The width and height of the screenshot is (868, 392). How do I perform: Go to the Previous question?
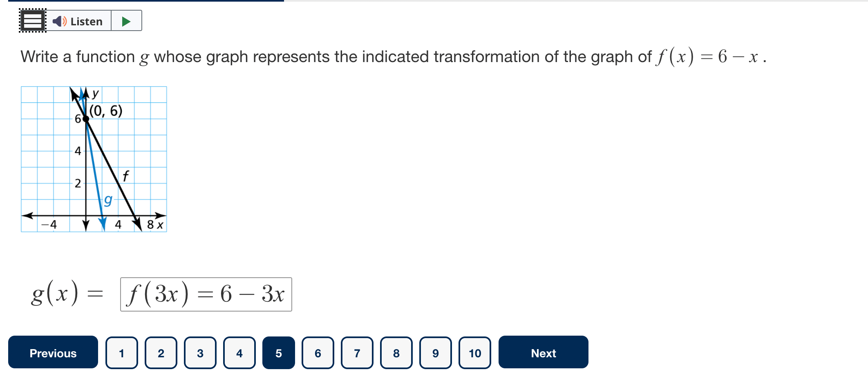[x=53, y=352]
